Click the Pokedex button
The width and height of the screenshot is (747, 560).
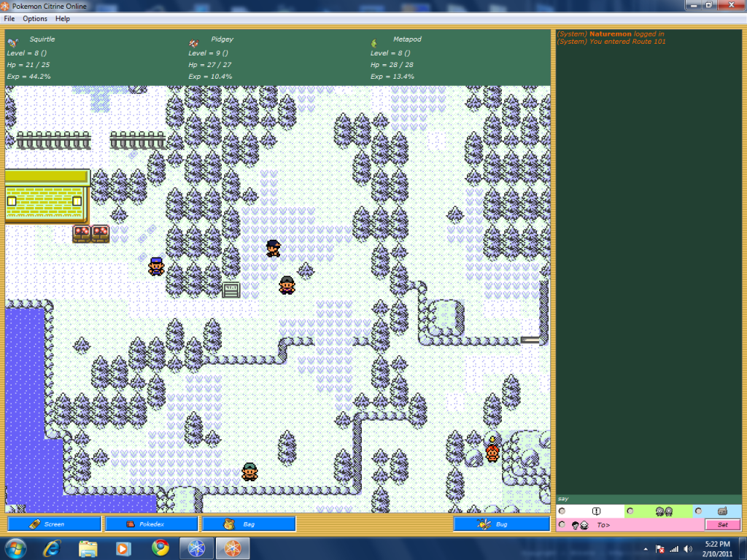click(151, 524)
